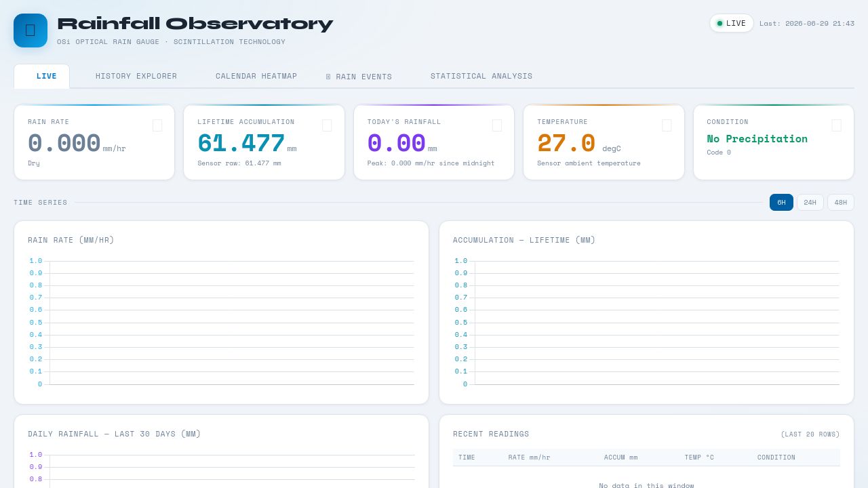Click the OSi Optical Rain Gauge subtitle
Image resolution: width=868 pixels, height=488 pixels.
coord(171,42)
